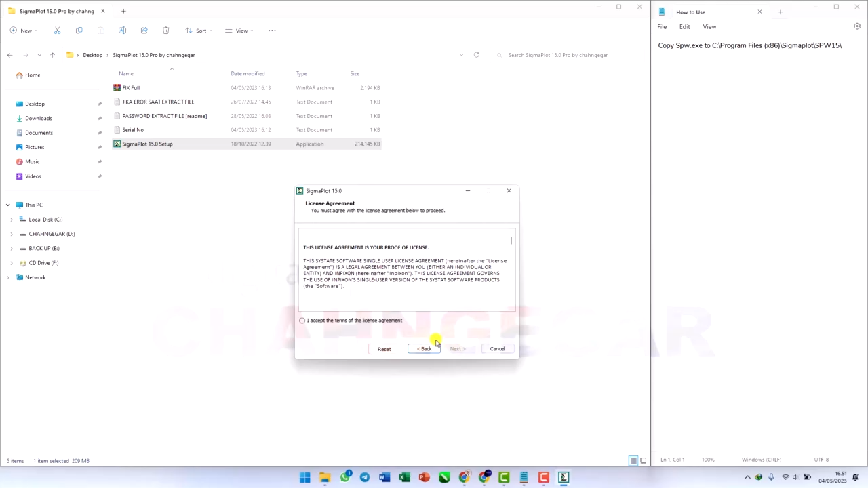Select the SigmaPlot 15.0 Setup application file

pos(147,144)
